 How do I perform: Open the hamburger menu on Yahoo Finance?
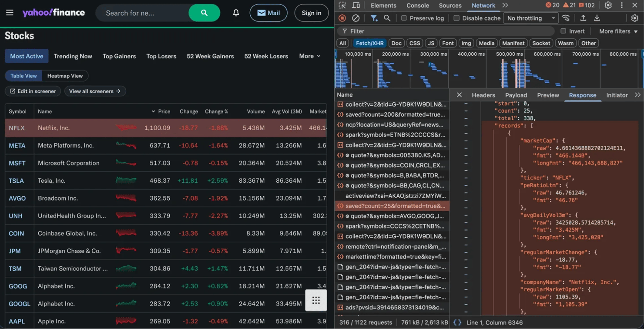tap(10, 13)
